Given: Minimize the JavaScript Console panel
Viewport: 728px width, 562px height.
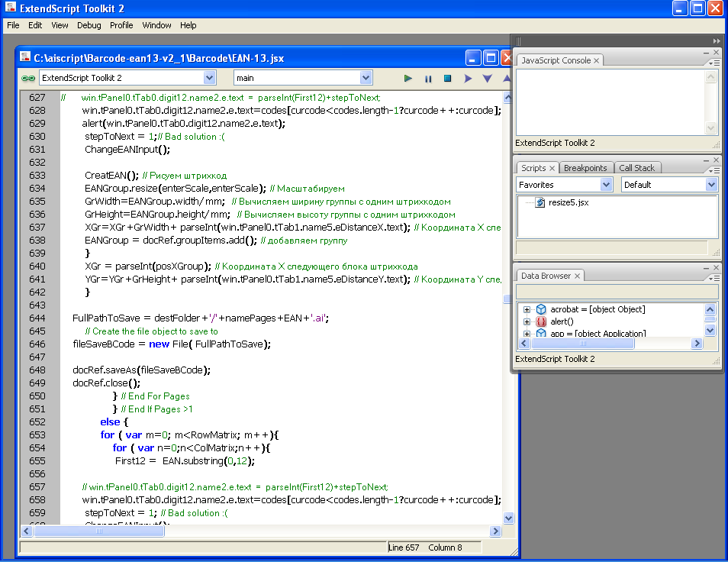Looking at the screenshot, I should click(x=706, y=53).
